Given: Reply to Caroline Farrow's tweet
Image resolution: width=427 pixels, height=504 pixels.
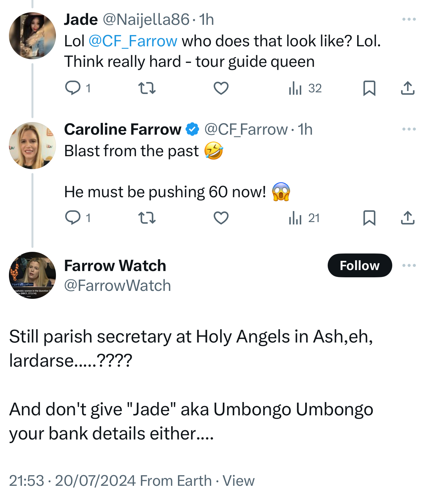Looking at the screenshot, I should (x=73, y=218).
